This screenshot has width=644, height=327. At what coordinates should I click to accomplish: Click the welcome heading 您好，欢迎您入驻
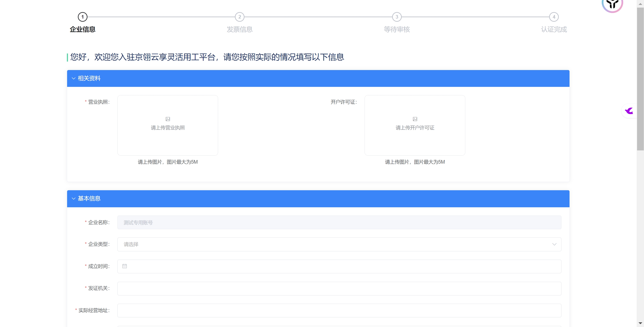coord(207,57)
